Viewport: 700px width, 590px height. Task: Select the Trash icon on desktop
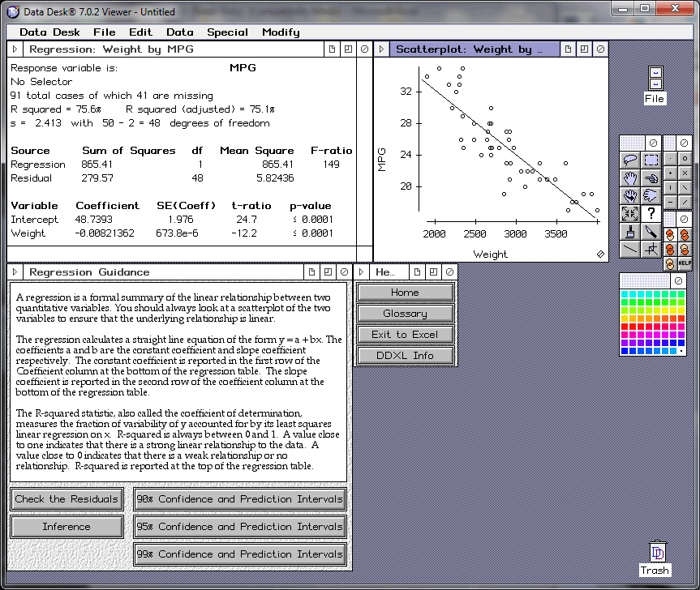coord(657,553)
